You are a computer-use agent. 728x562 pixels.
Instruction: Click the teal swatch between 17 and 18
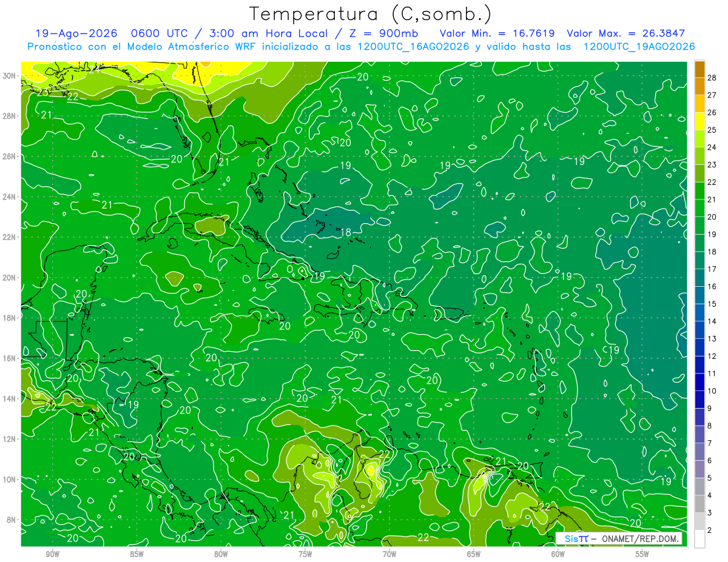pyautogui.click(x=699, y=261)
